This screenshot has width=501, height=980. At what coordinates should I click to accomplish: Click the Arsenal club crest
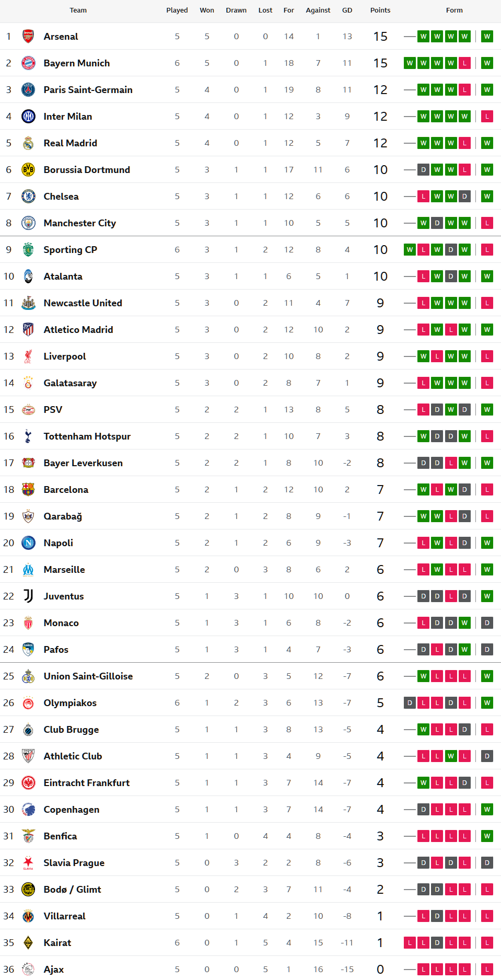[x=28, y=37]
